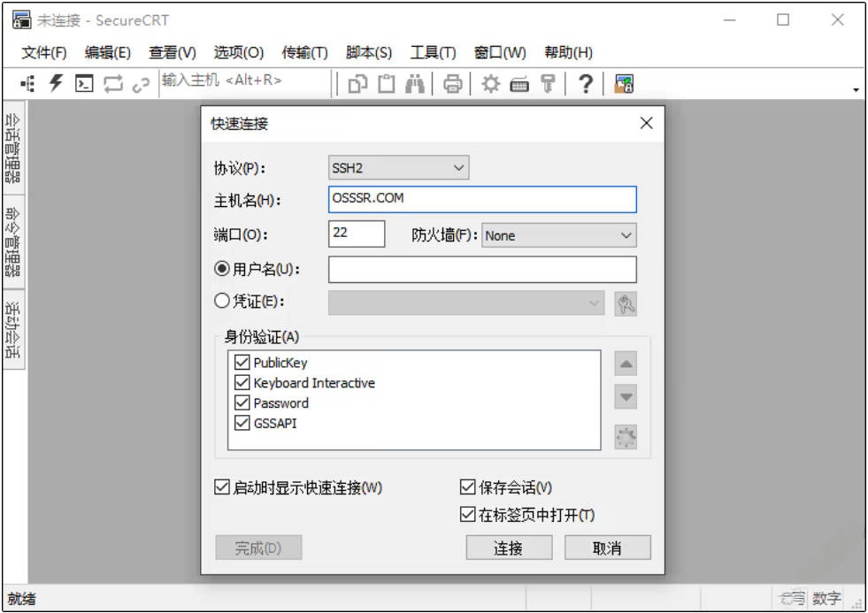868x613 pixels.
Task: Click the Print icon
Action: [453, 84]
